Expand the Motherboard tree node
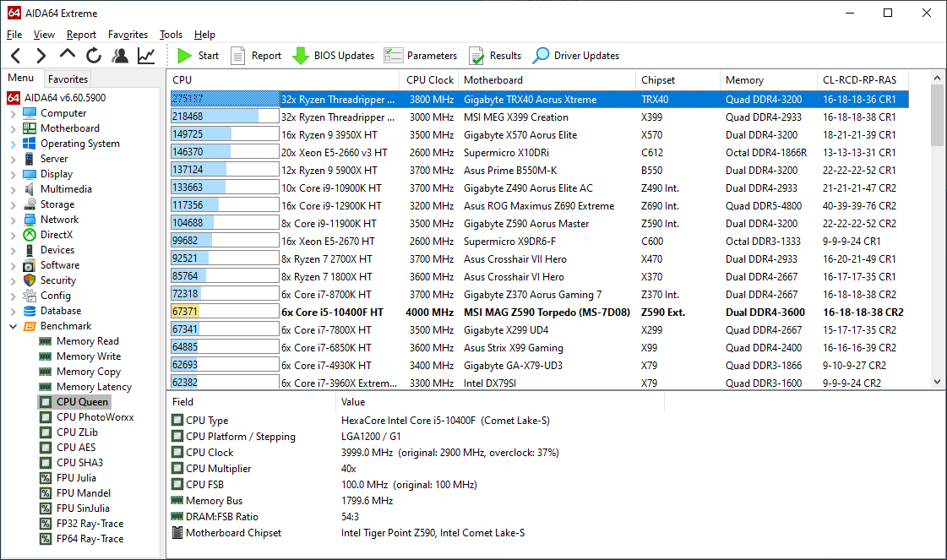This screenshot has width=947, height=560. coord(13,128)
